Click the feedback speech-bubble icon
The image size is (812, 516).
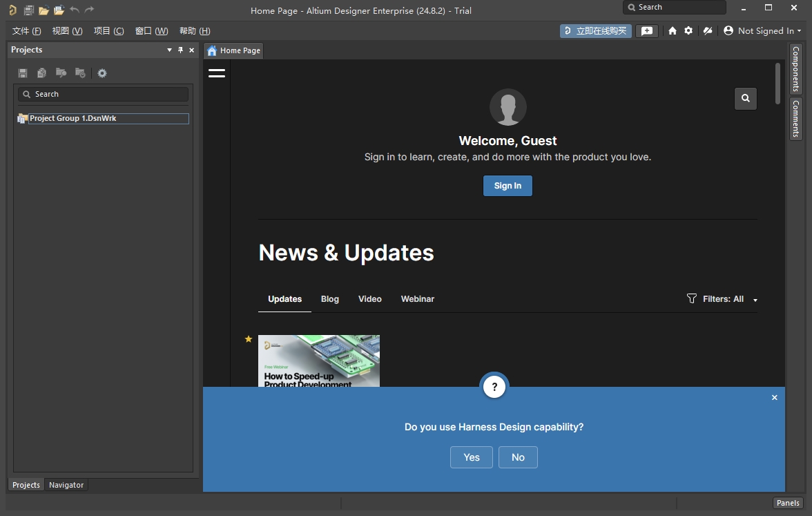pos(646,31)
